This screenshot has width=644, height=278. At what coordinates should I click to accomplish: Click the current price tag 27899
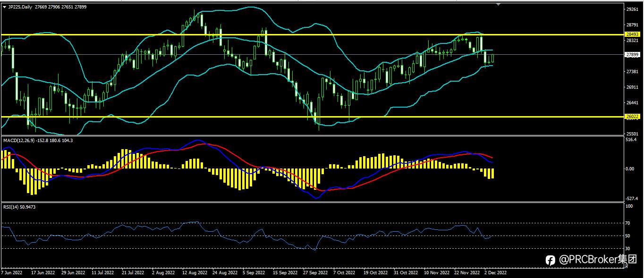(632, 55)
